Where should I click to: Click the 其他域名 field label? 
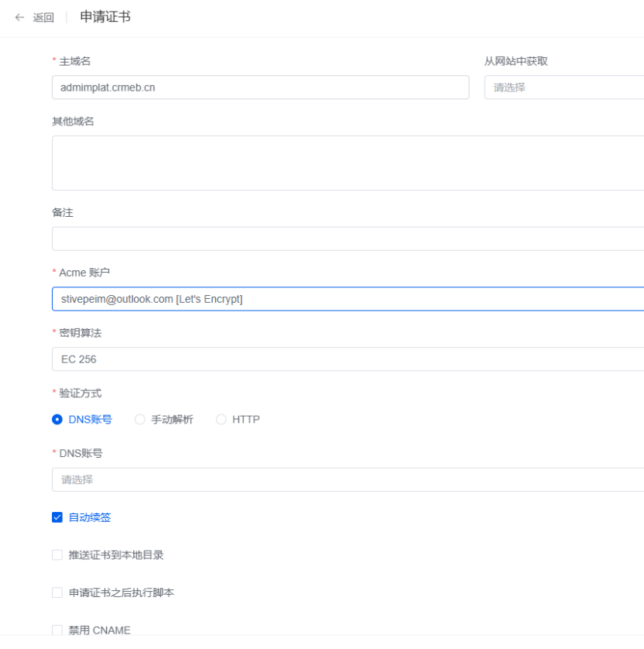pyautogui.click(x=73, y=122)
